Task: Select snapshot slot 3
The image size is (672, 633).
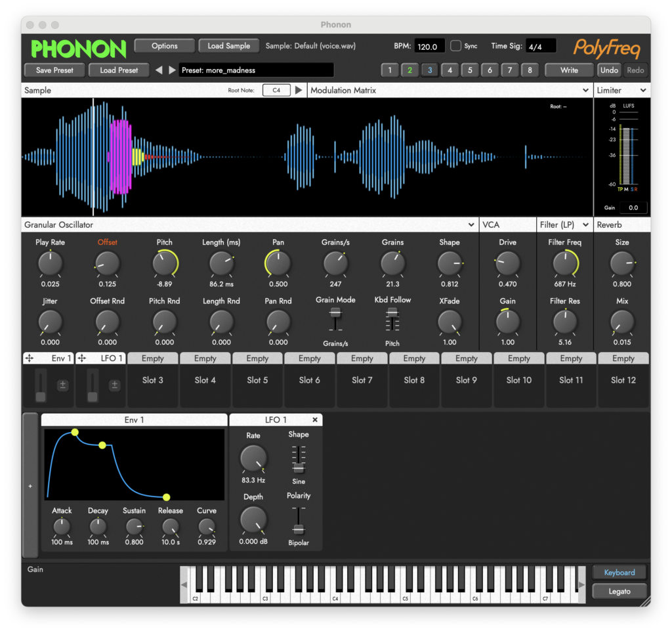Action: click(x=430, y=70)
